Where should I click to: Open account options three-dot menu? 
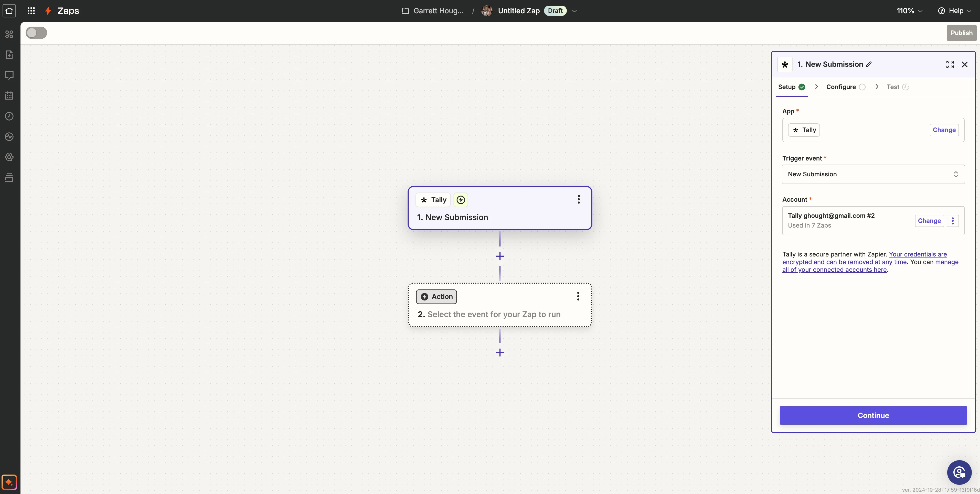click(x=953, y=221)
